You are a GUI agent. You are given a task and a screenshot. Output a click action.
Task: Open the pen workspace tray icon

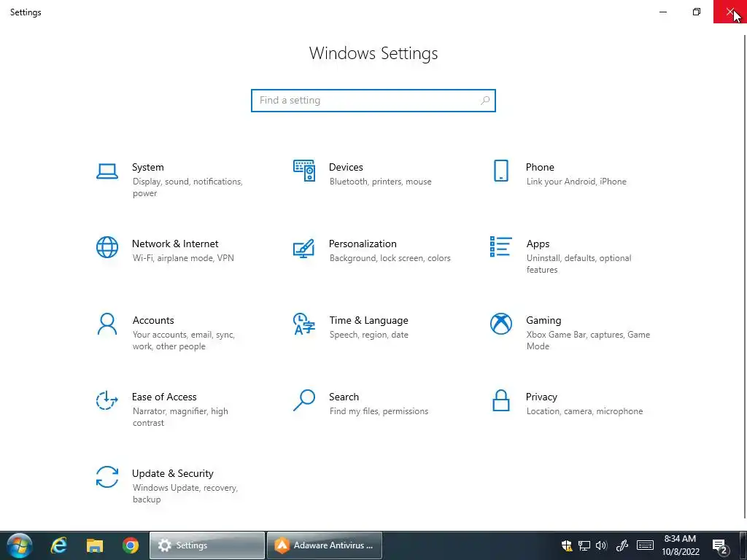click(622, 545)
